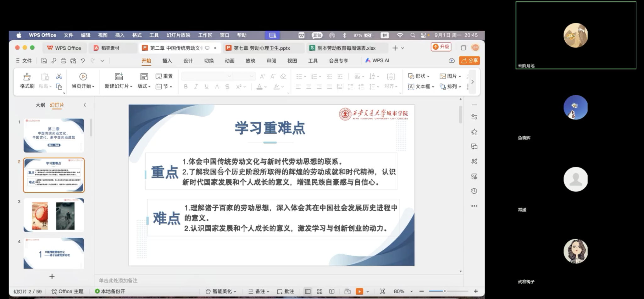Click the Format Painter (格式刷) icon
This screenshot has width=644, height=299.
(x=27, y=77)
